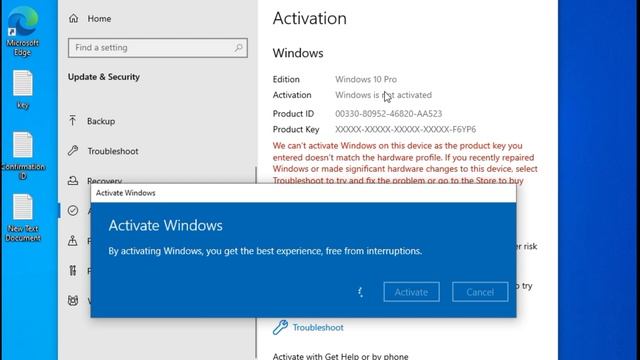
Task: Open the blue Troubleshoot link
Action: tap(318, 327)
